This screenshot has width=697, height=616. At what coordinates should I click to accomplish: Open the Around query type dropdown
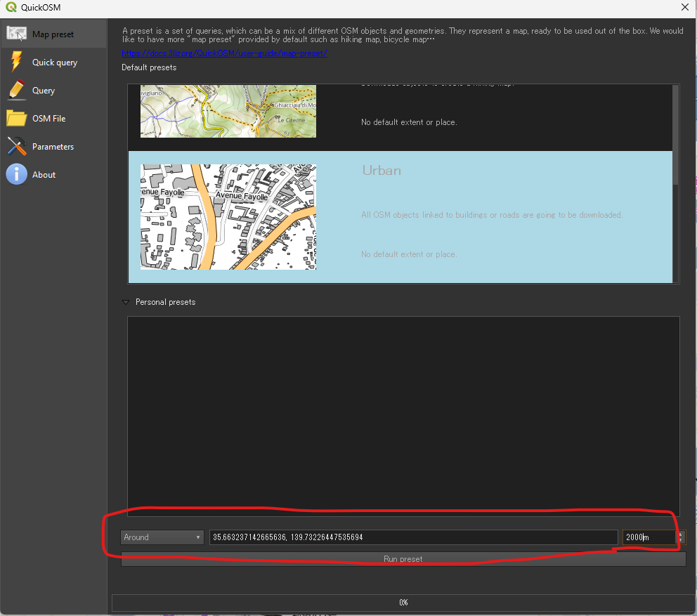(x=162, y=537)
